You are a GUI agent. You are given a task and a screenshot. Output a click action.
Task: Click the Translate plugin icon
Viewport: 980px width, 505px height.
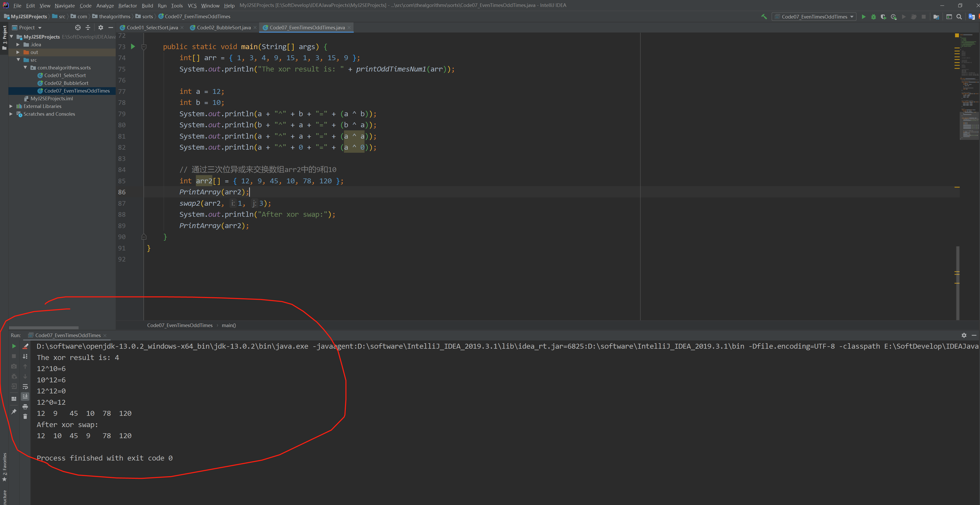971,16
